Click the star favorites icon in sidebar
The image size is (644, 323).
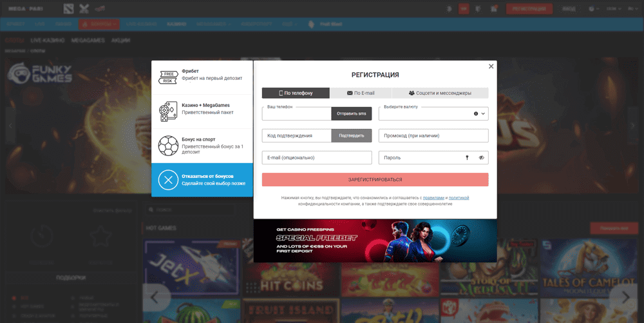[x=100, y=237]
